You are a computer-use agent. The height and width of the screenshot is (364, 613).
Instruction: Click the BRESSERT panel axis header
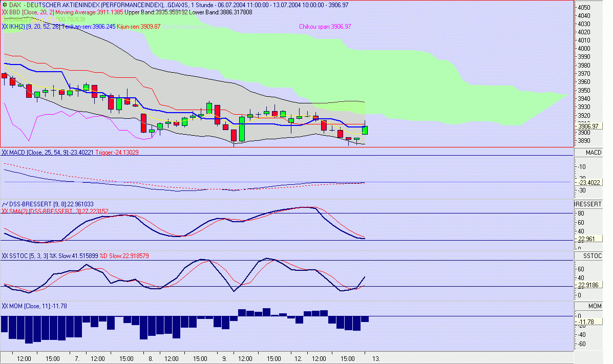click(x=588, y=204)
